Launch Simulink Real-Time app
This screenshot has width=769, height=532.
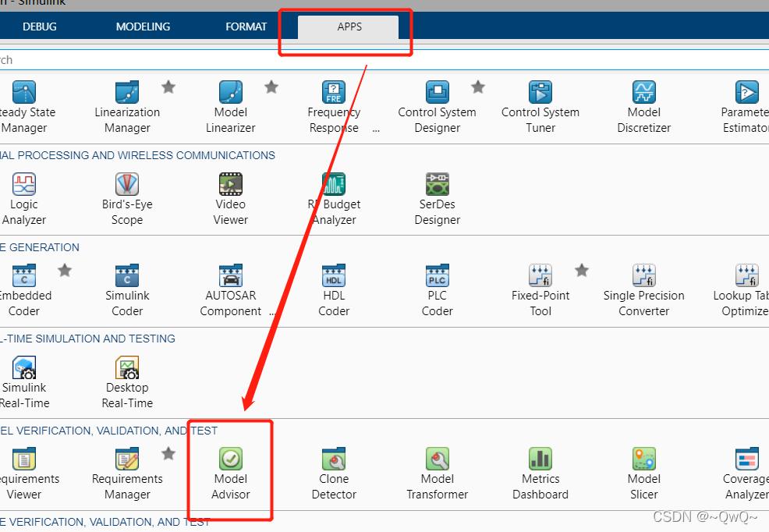click(24, 382)
